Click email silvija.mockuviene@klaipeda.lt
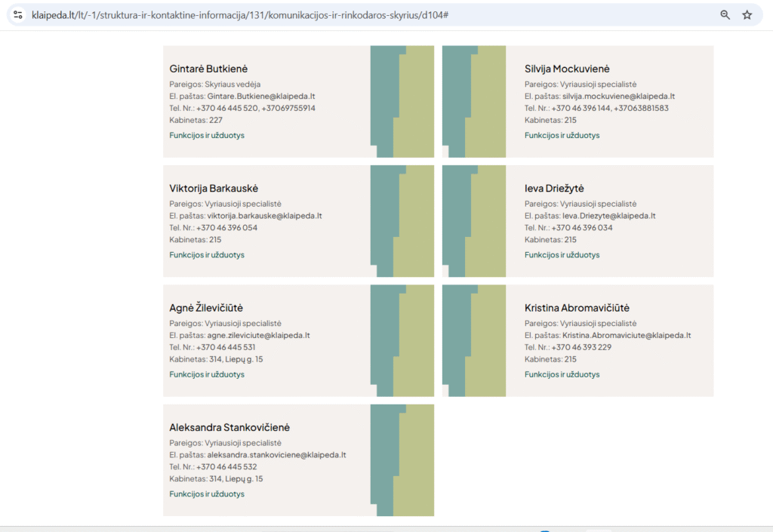The image size is (773, 532). coord(618,97)
